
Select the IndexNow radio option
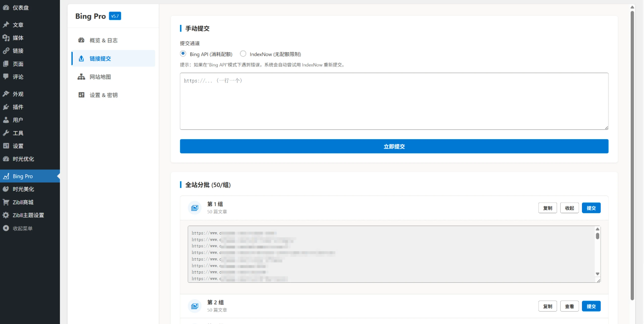pyautogui.click(x=243, y=54)
